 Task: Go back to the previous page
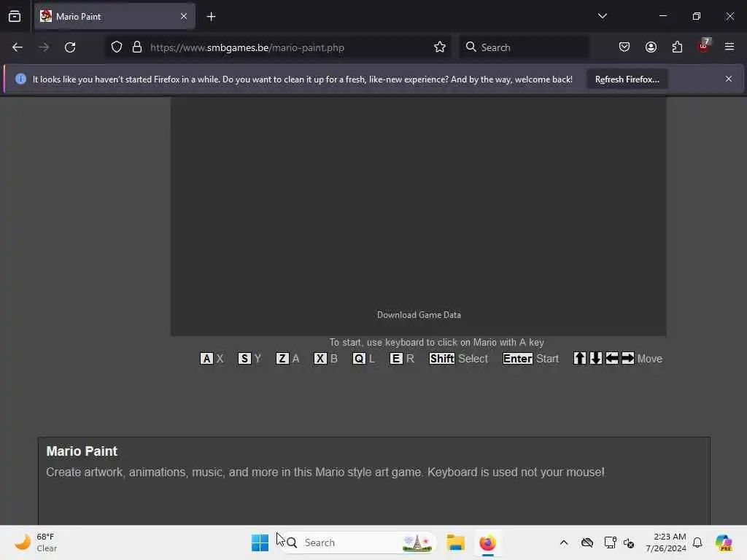(18, 47)
